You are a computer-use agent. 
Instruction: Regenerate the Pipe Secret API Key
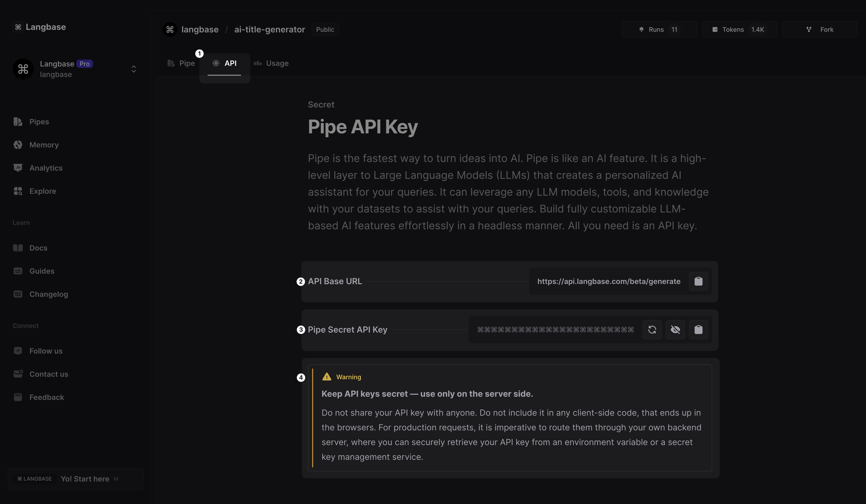point(652,330)
